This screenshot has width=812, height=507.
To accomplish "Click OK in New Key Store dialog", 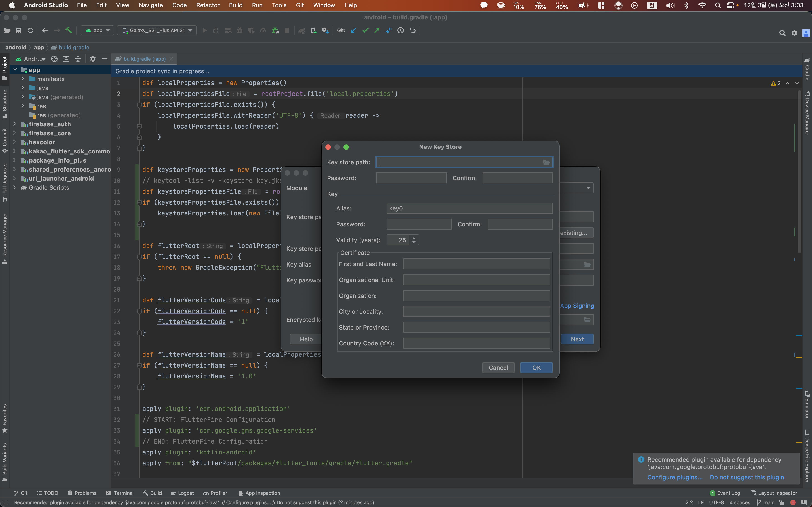I will coord(536,368).
